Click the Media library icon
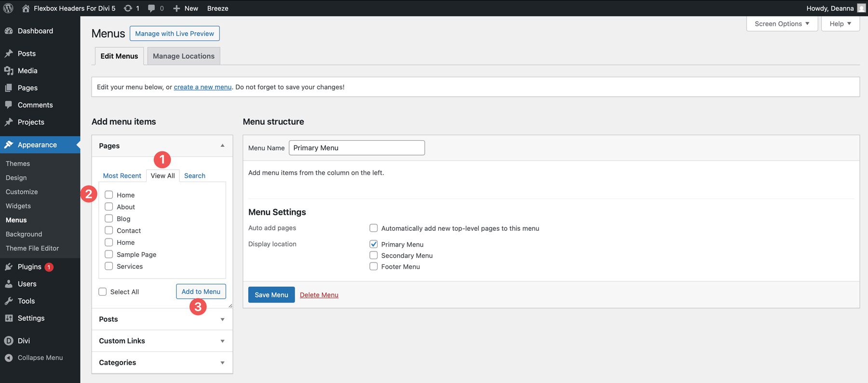 point(9,71)
